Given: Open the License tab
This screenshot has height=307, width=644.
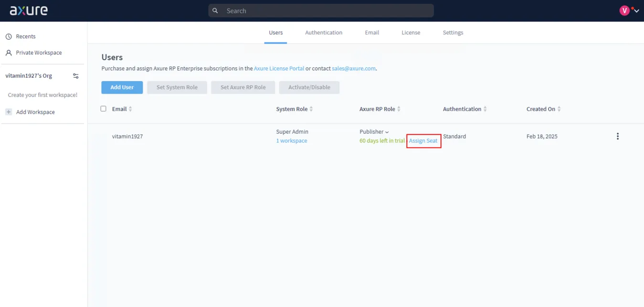Looking at the screenshot, I should [x=411, y=32].
